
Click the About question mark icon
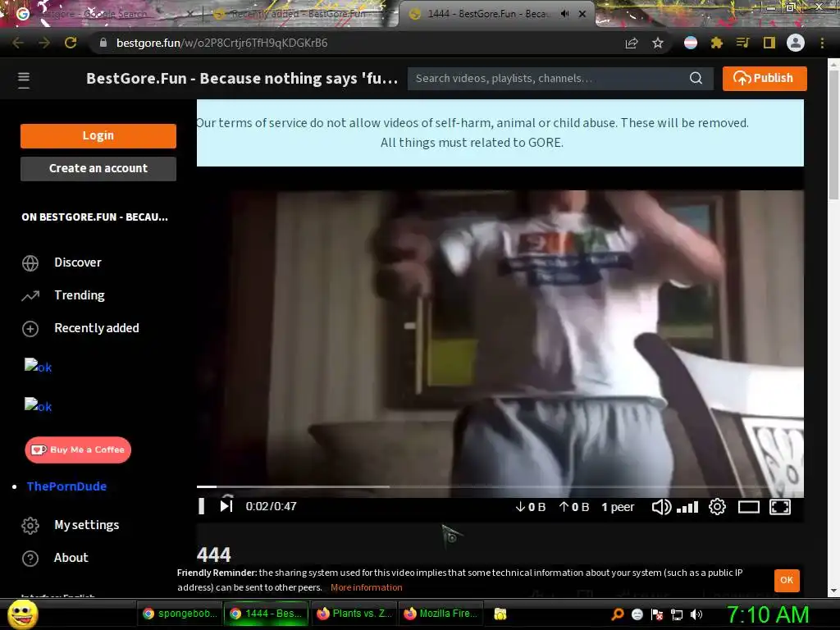(x=30, y=558)
